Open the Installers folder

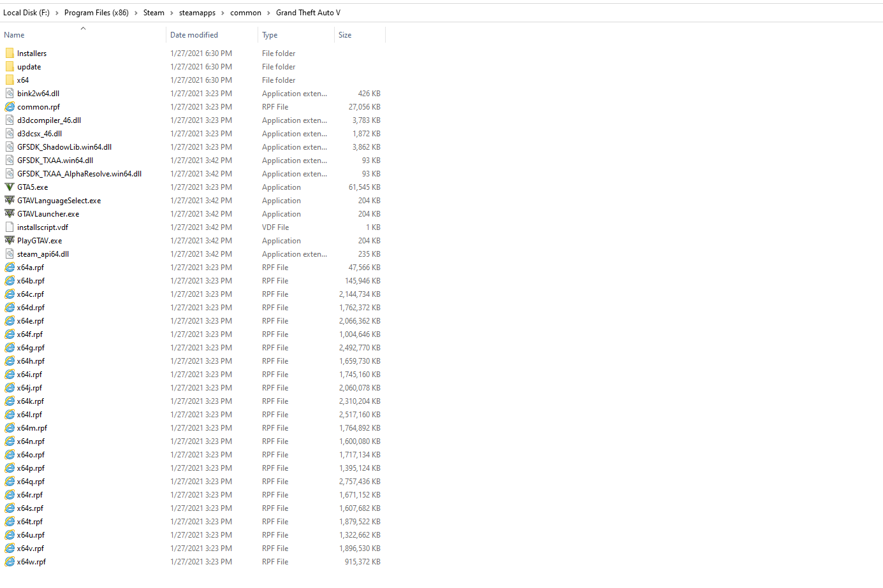(32, 53)
